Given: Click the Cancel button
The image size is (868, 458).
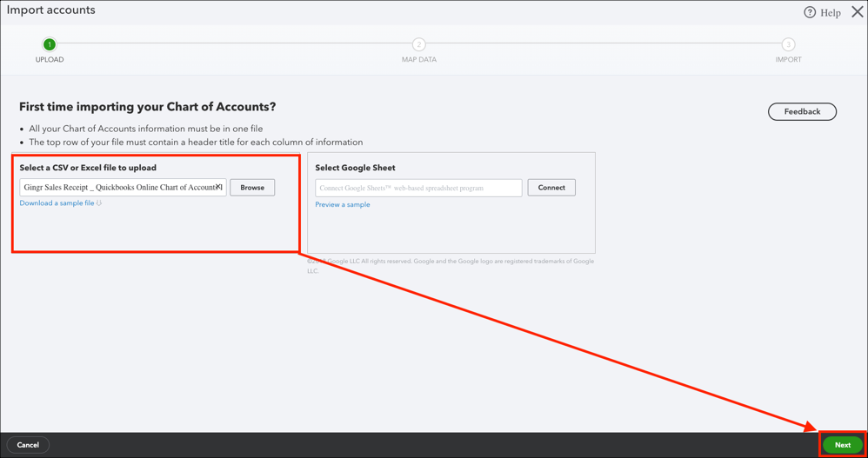Looking at the screenshot, I should tap(28, 445).
